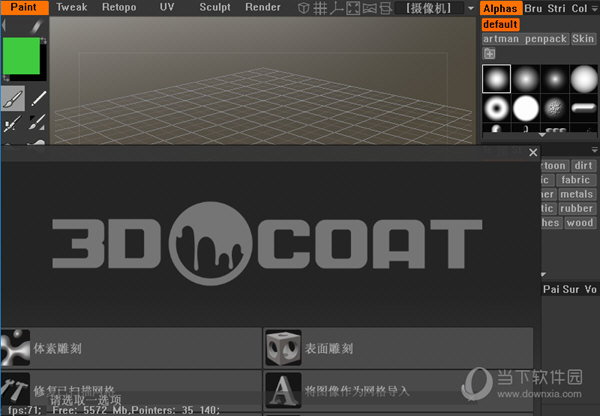Switch to the UV room tab

pyautogui.click(x=167, y=7)
